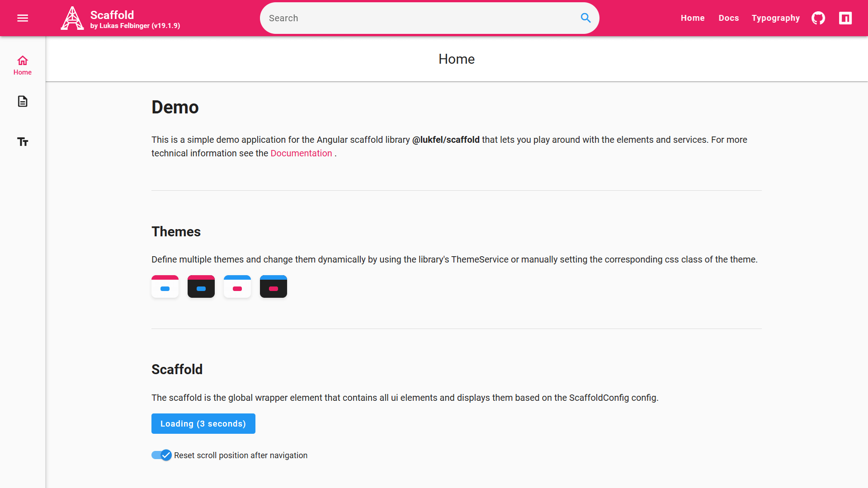This screenshot has height=488, width=868.
Task: Select dark theme with pink header
Action: click(201, 286)
